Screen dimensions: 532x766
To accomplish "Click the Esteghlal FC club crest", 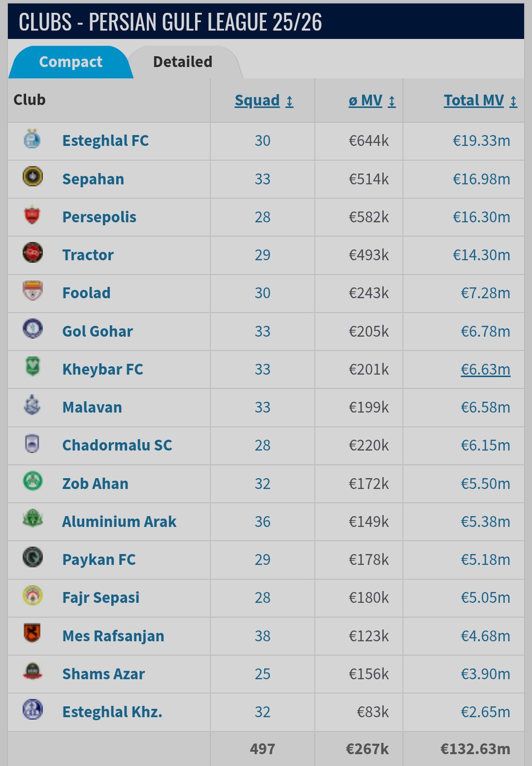I will pos(33,139).
